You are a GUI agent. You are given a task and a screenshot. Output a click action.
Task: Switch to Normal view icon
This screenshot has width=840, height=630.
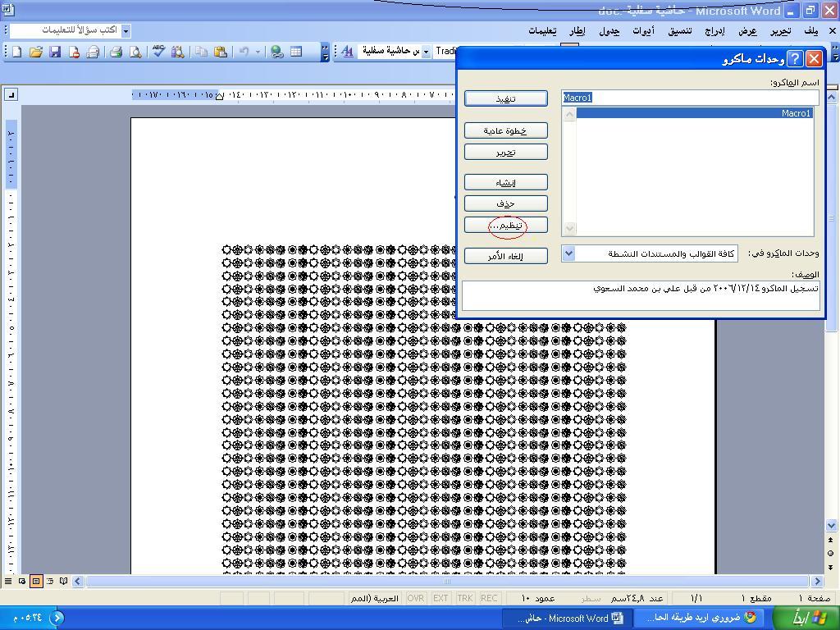(x=8, y=582)
